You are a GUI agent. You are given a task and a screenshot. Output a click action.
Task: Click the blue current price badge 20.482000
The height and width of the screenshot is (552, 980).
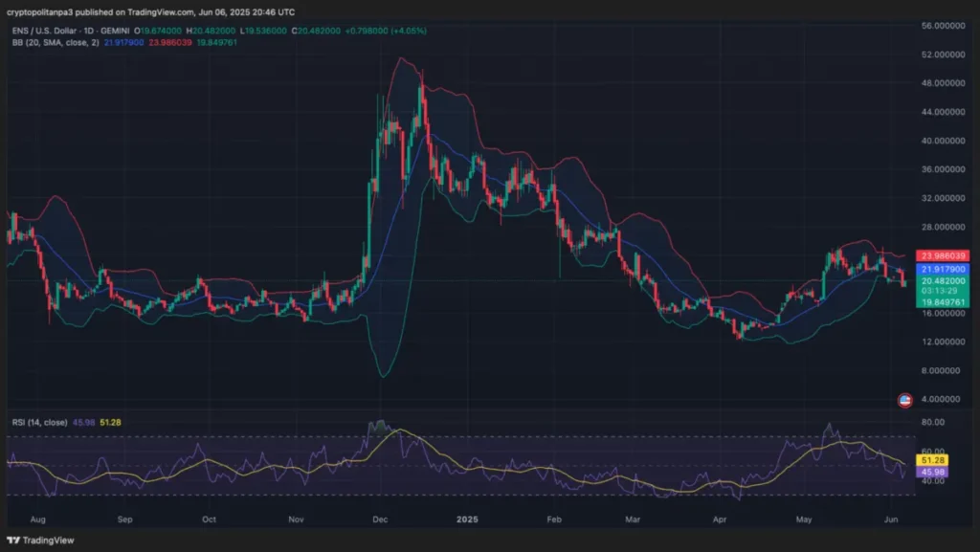[943, 280]
